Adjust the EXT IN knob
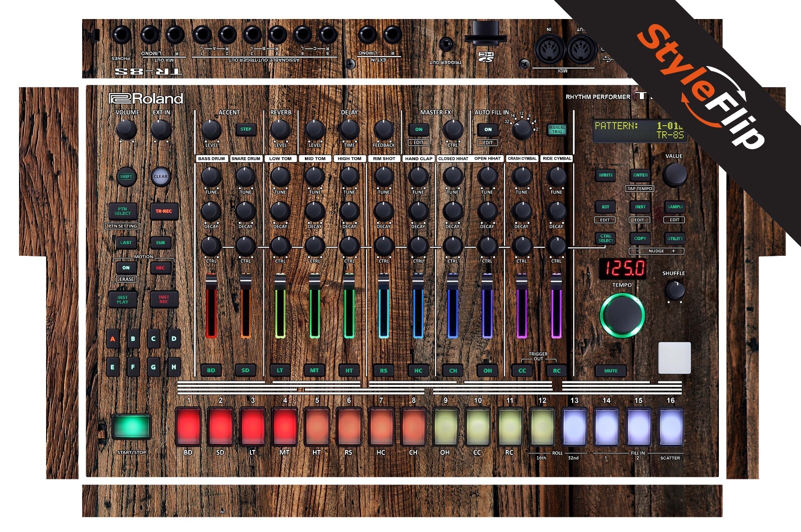Image resolution: width=801 pixels, height=532 pixels. click(x=161, y=130)
